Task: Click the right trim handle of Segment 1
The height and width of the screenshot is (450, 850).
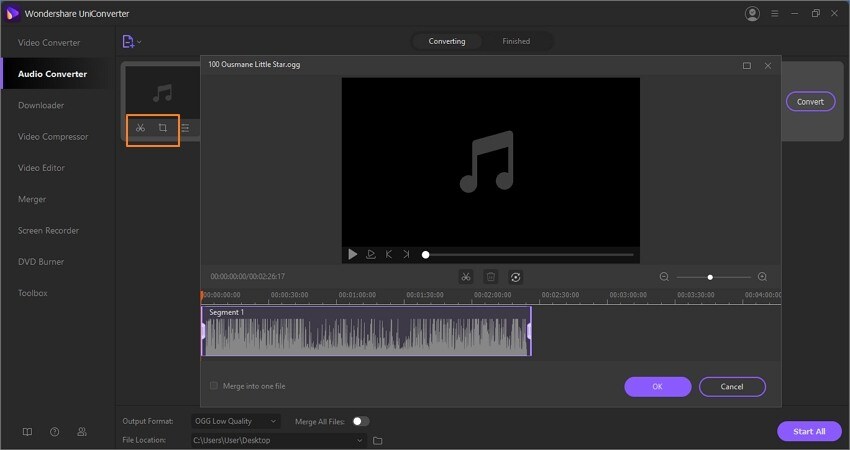Action: coord(529,331)
